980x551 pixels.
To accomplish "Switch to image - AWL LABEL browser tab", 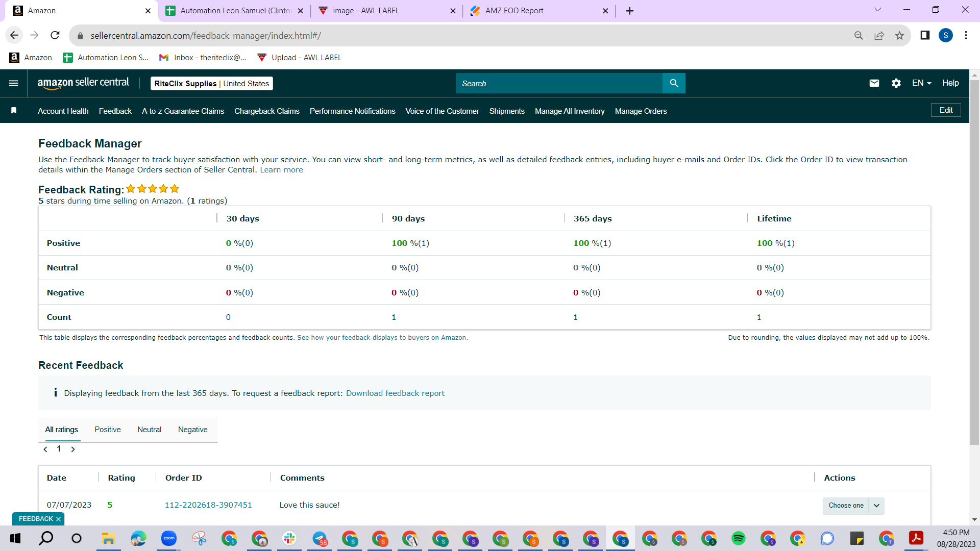I will pyautogui.click(x=386, y=11).
